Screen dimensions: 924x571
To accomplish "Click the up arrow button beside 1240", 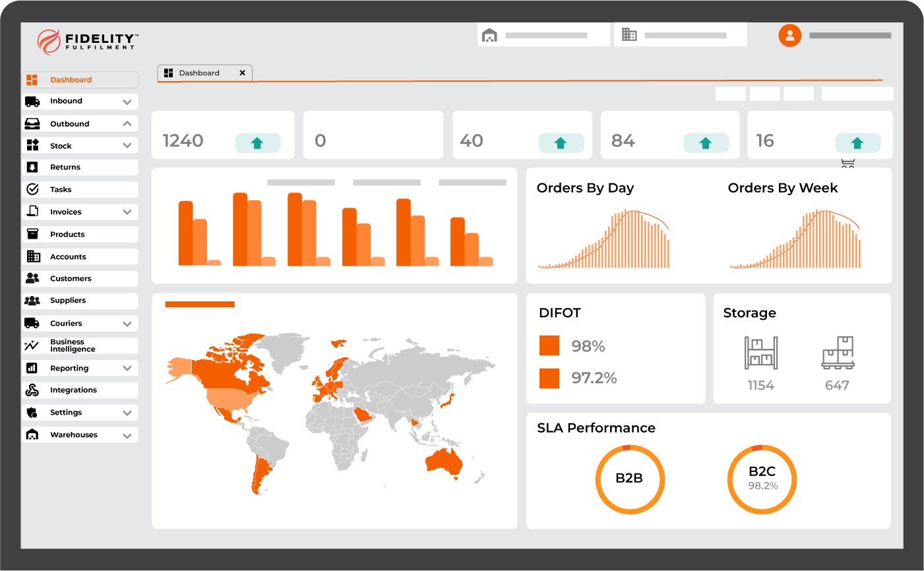I will (258, 143).
